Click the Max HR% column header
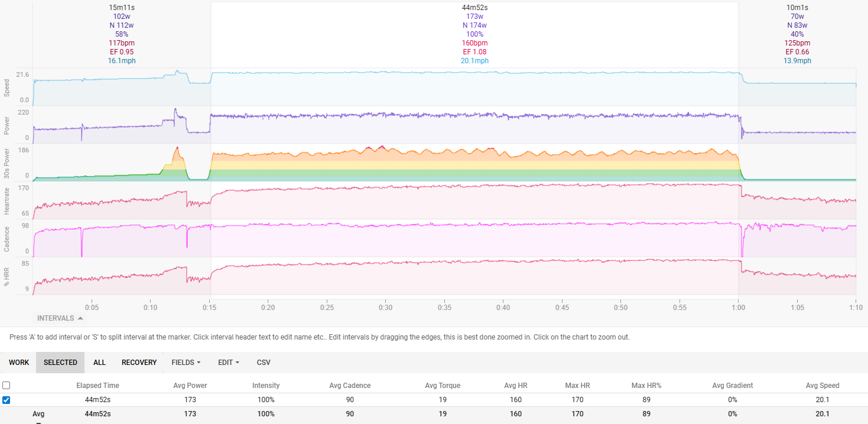This screenshot has height=424, width=868. (x=646, y=385)
